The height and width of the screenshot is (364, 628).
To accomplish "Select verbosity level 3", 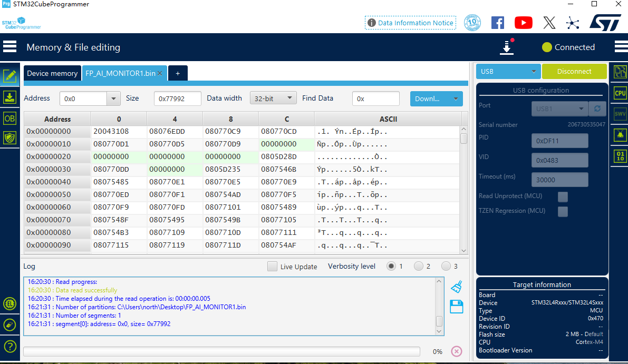I will pyautogui.click(x=446, y=267).
